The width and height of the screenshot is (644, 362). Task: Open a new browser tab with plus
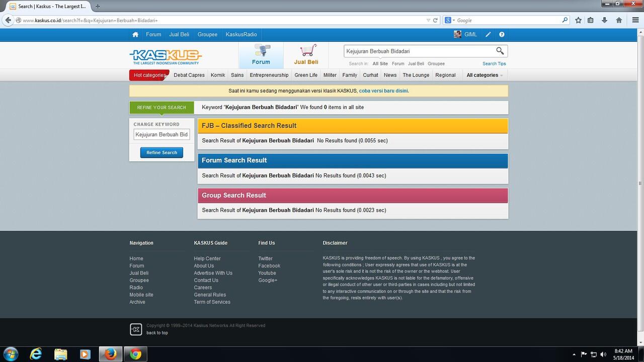point(98,7)
